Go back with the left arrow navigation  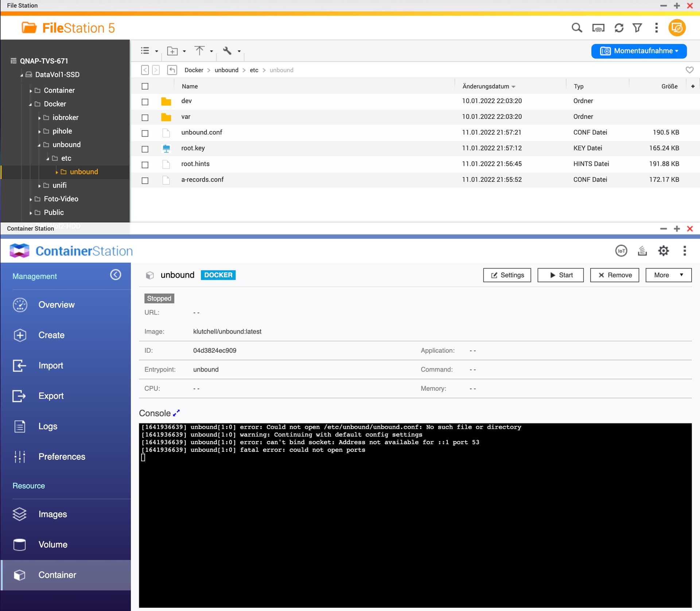tap(145, 70)
